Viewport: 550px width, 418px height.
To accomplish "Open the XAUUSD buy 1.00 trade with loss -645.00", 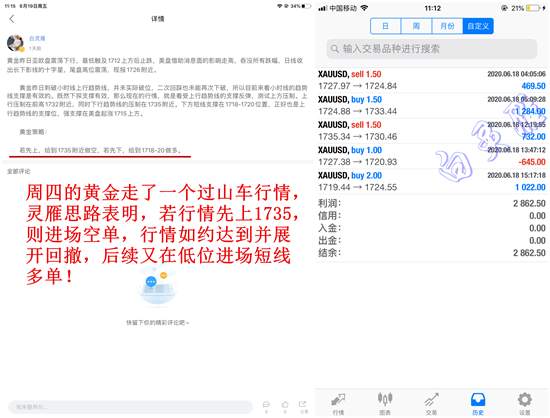I will 432,156.
